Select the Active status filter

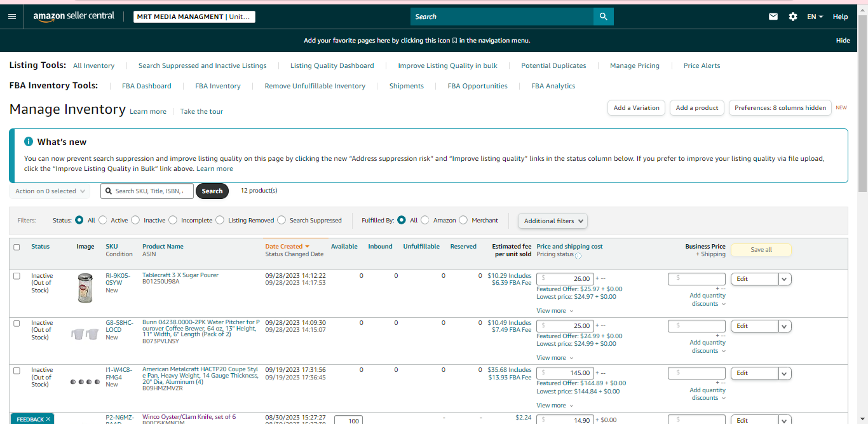(103, 220)
